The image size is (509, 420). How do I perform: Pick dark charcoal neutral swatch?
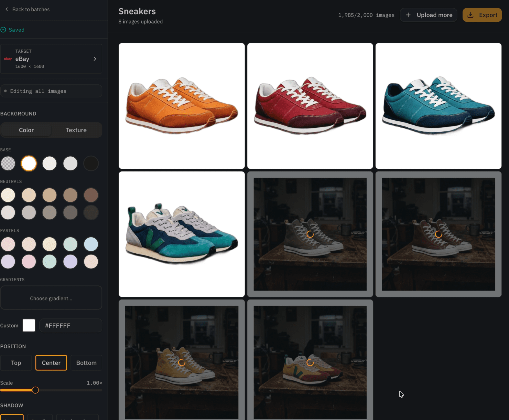coord(91,212)
